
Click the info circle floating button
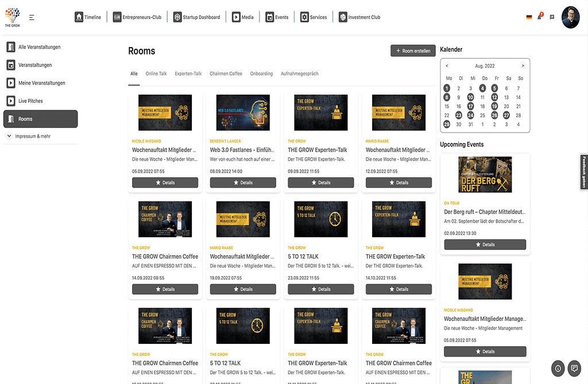coord(558,369)
